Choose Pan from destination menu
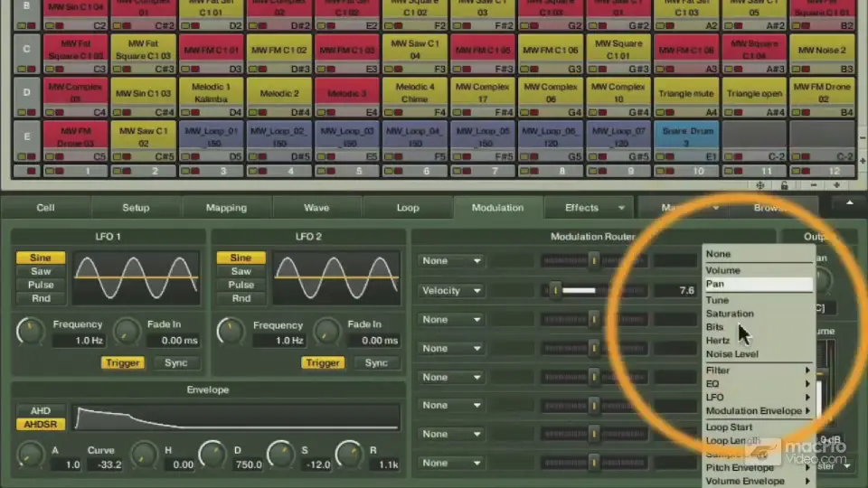868x488 pixels. [x=758, y=284]
